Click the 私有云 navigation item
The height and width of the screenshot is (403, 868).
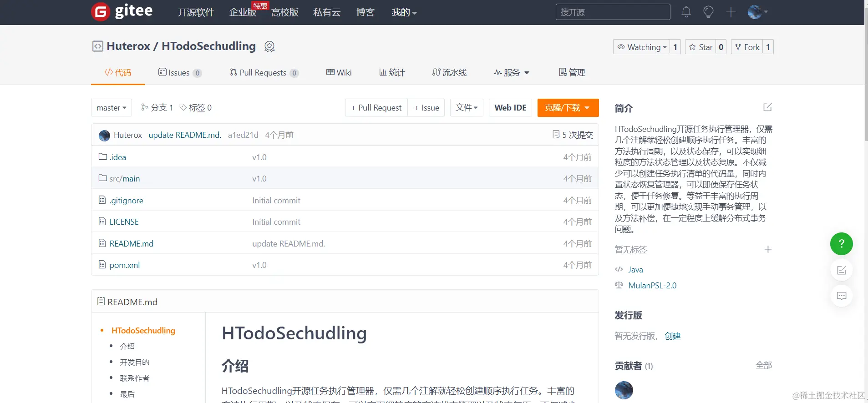pos(327,12)
